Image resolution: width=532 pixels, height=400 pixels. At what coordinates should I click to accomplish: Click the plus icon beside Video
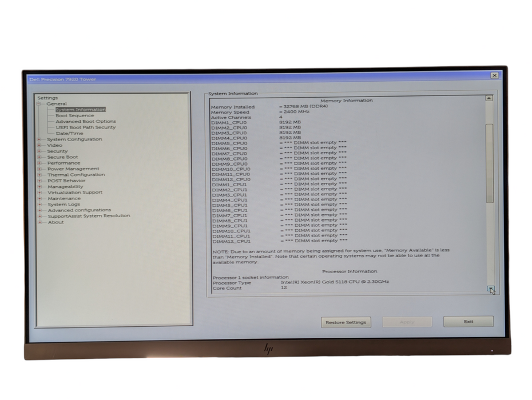click(40, 145)
